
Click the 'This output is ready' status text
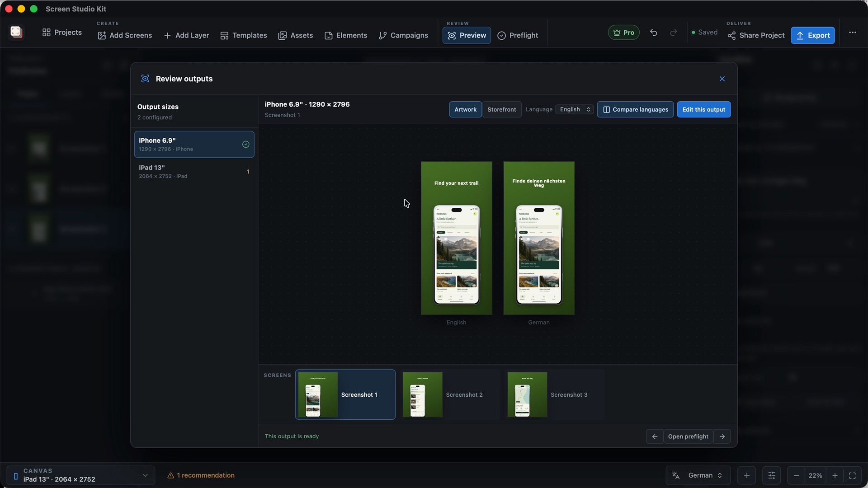(x=292, y=436)
